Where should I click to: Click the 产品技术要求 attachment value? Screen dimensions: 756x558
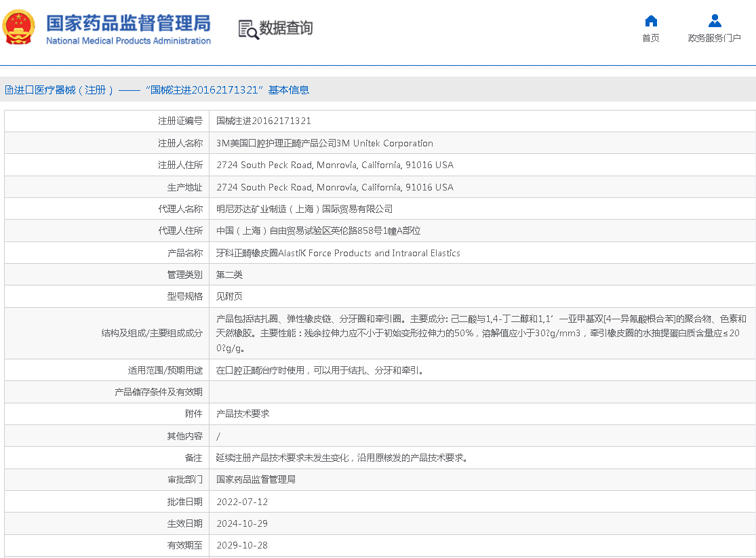point(243,414)
